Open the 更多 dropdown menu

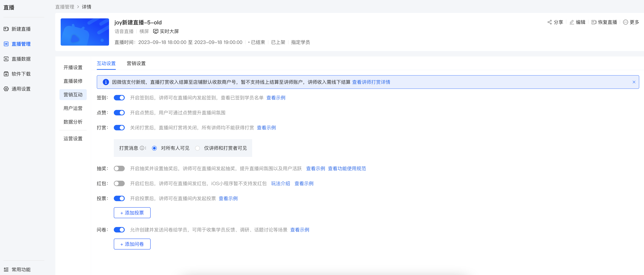[631, 22]
